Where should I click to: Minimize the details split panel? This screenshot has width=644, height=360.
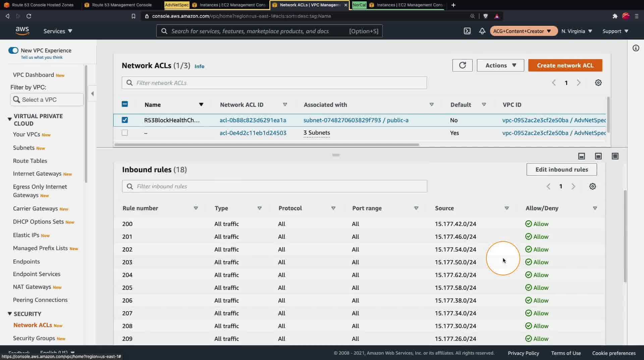[x=581, y=156]
